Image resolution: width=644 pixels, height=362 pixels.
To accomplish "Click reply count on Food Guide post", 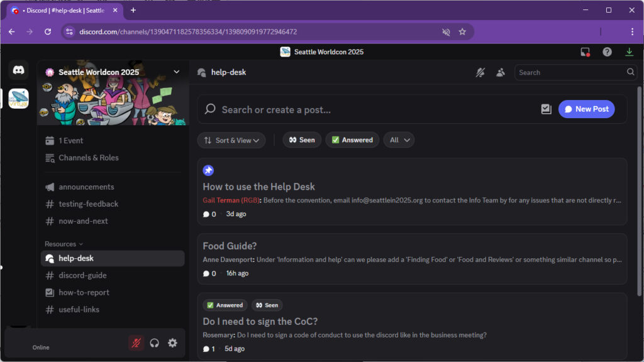I will (x=209, y=273).
